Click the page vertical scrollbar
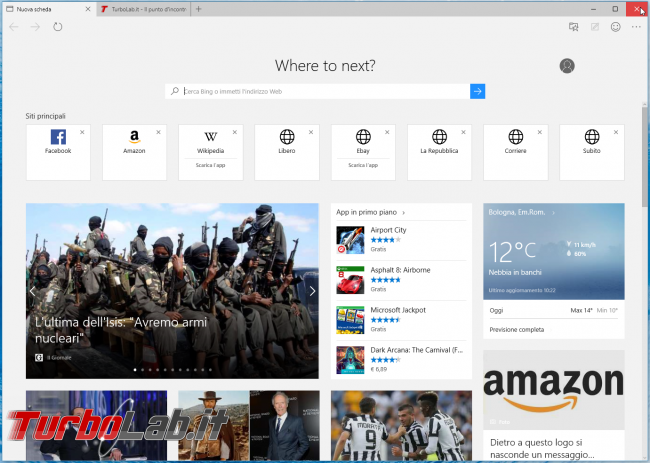The height and width of the screenshot is (463, 650). point(645,158)
